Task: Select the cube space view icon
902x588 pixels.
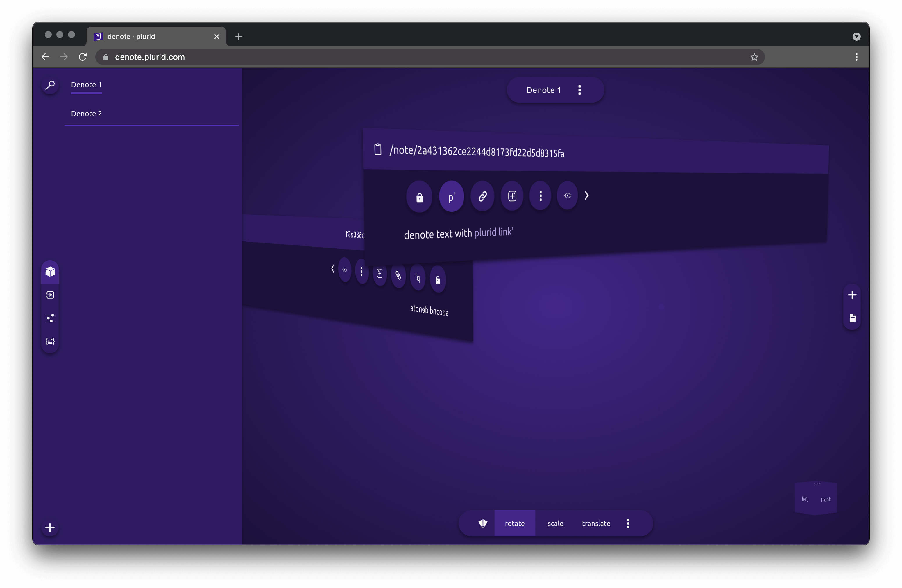Action: 50,271
